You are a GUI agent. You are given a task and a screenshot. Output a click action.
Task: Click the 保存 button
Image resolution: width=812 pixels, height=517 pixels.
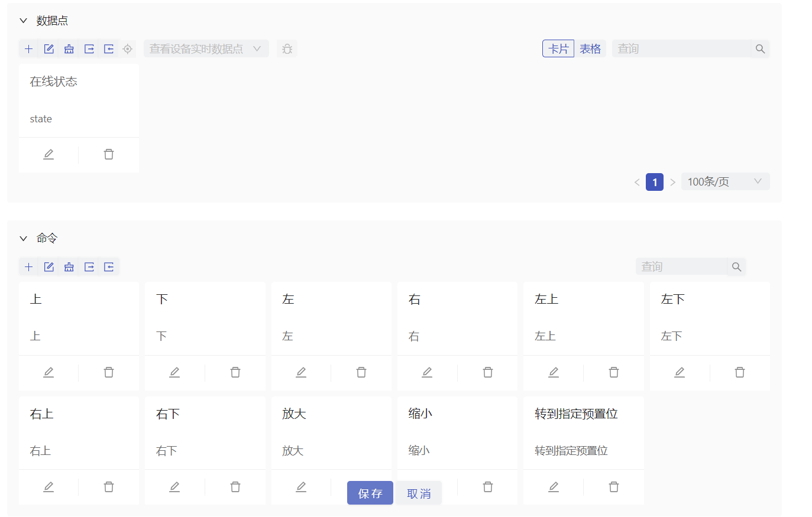(x=370, y=493)
